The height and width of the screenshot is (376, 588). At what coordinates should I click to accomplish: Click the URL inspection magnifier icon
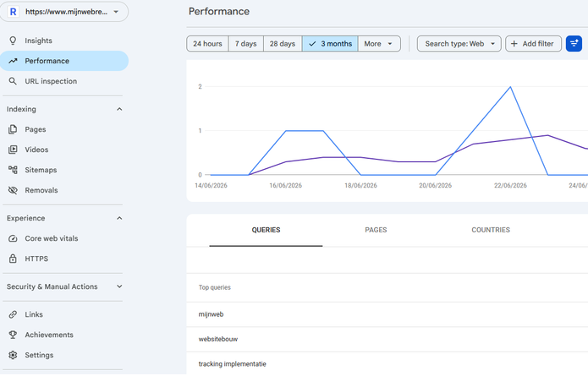(x=13, y=81)
